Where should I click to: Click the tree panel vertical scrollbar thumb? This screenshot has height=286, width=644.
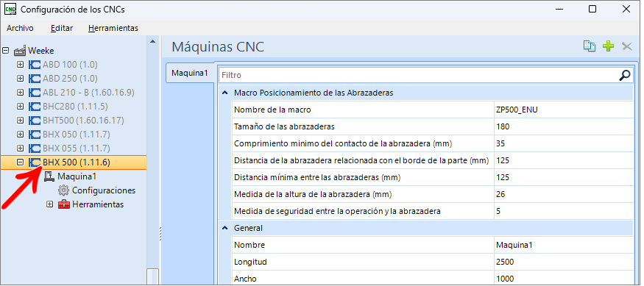(153, 277)
